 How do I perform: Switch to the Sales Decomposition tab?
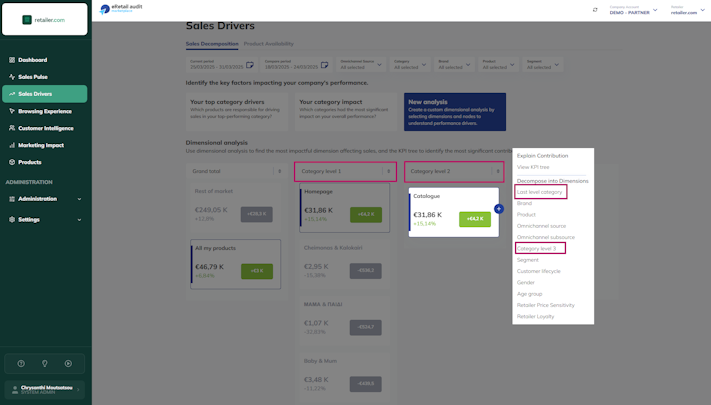coord(212,44)
